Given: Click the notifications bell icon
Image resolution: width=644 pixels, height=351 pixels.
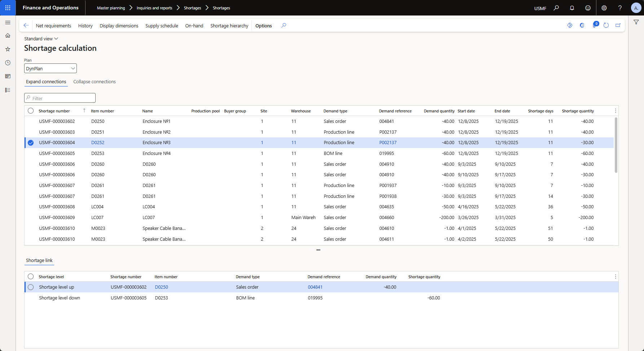Looking at the screenshot, I should click(572, 8).
